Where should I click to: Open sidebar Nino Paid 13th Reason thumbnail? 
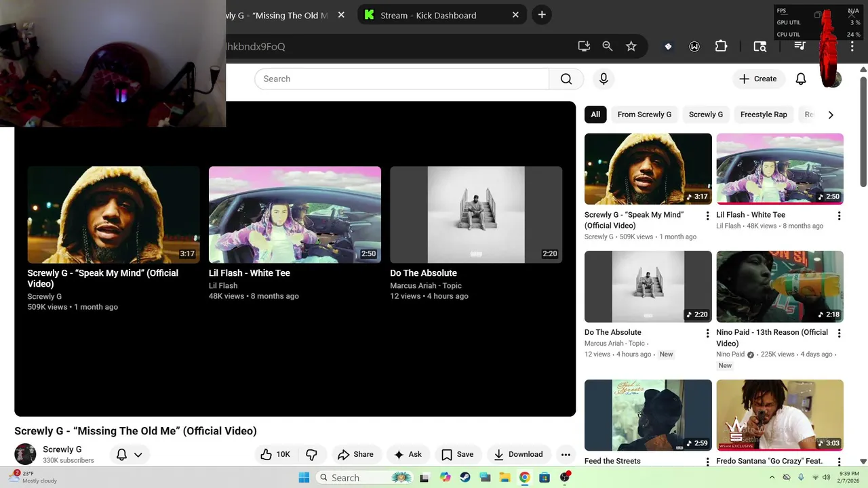click(x=780, y=287)
